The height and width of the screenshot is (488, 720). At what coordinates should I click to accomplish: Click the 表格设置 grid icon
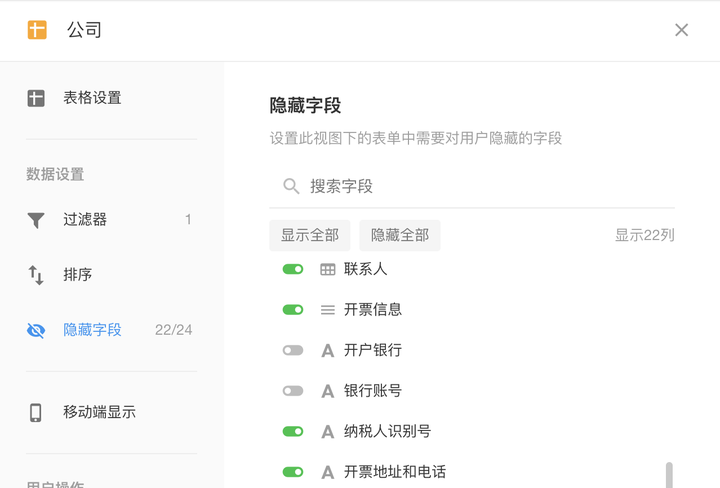click(36, 98)
